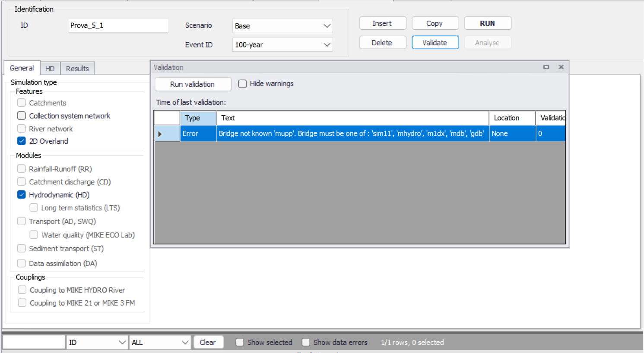Disable the Hydrodynamic (HD) module

click(x=22, y=195)
